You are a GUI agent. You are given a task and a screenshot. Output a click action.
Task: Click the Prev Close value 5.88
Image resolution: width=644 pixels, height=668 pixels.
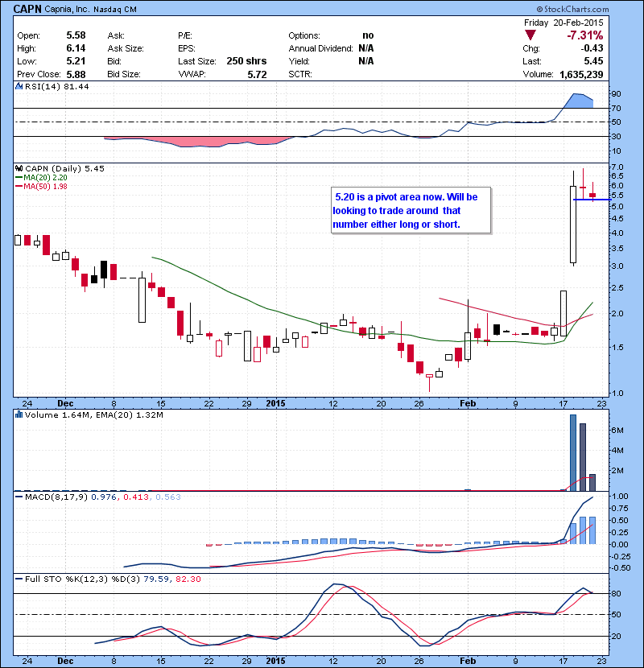(x=76, y=75)
